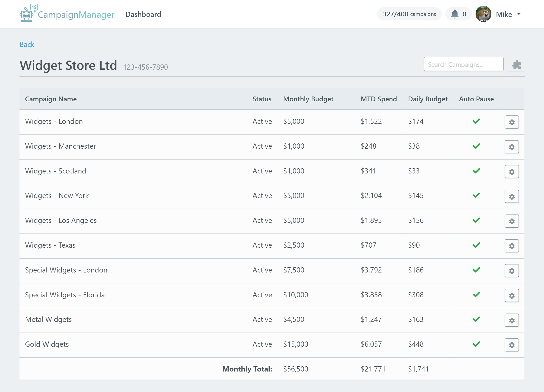
Task: Open settings gear for Widgets - New York
Action: (512, 196)
